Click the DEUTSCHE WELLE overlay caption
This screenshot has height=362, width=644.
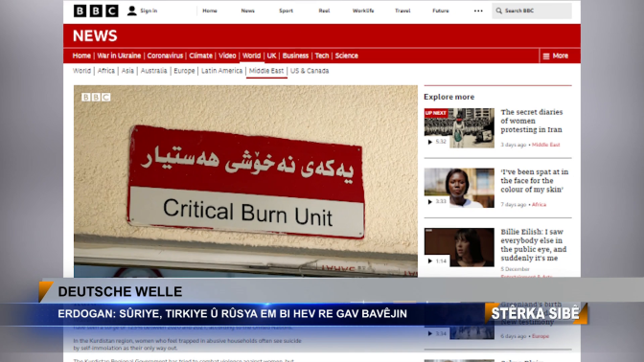click(x=120, y=291)
